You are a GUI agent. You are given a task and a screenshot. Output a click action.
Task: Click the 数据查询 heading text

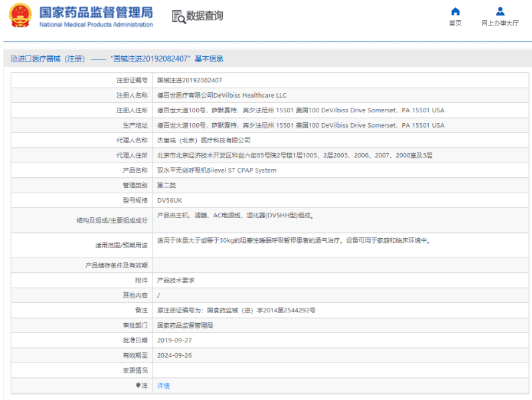[x=205, y=15]
